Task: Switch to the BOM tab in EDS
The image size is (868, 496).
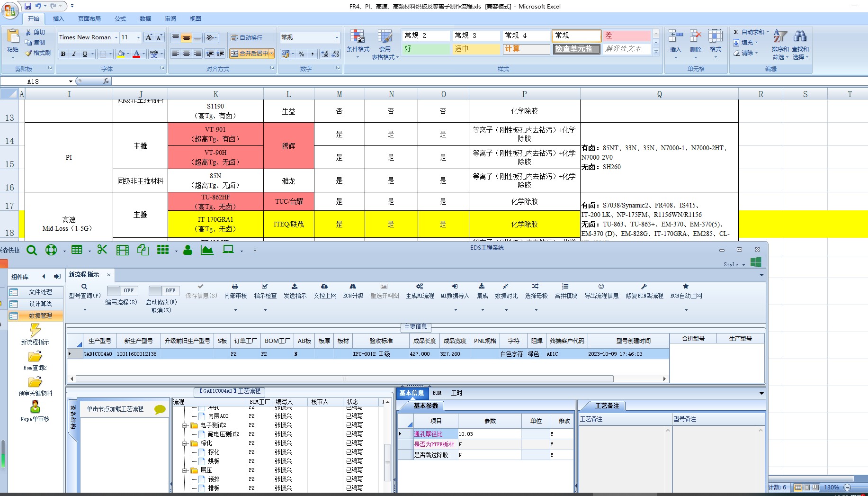Action: pyautogui.click(x=437, y=393)
